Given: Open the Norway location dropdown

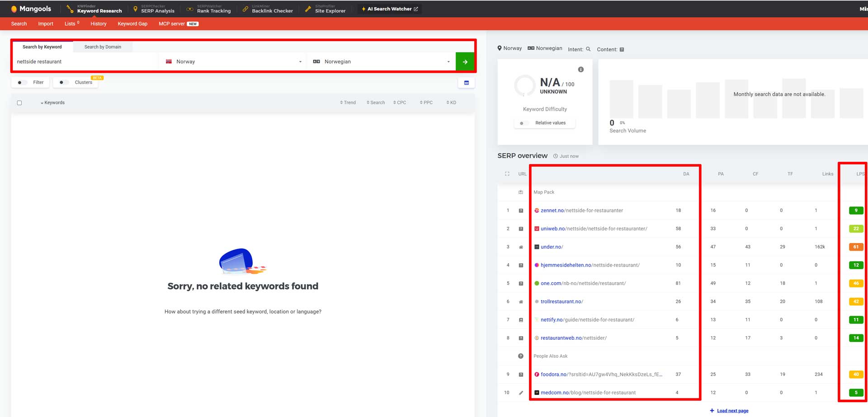Looking at the screenshot, I should 233,61.
